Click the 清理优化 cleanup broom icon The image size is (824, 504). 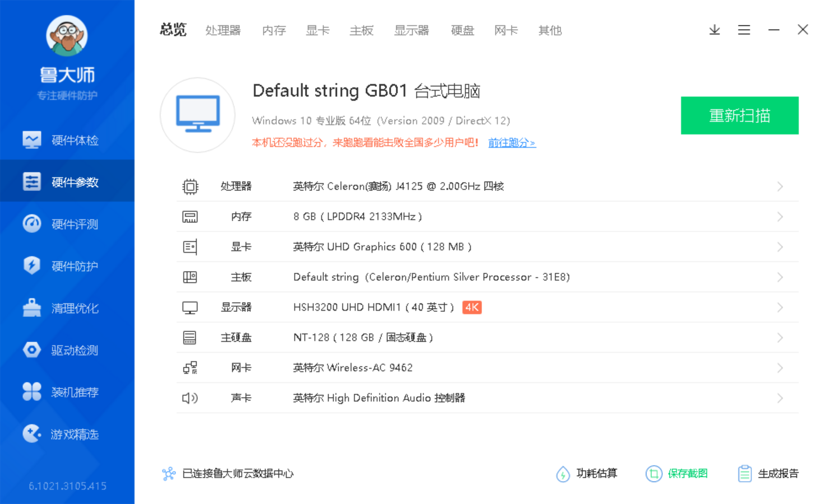pos(32,308)
